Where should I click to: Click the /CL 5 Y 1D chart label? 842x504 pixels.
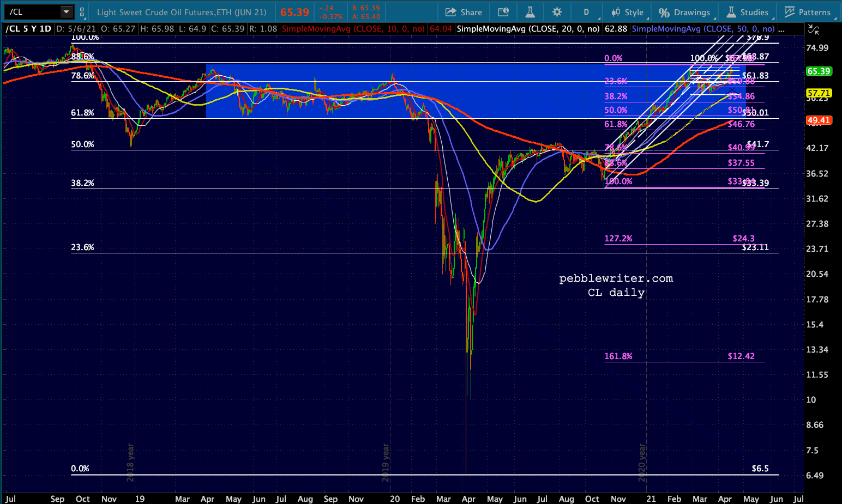coord(28,29)
